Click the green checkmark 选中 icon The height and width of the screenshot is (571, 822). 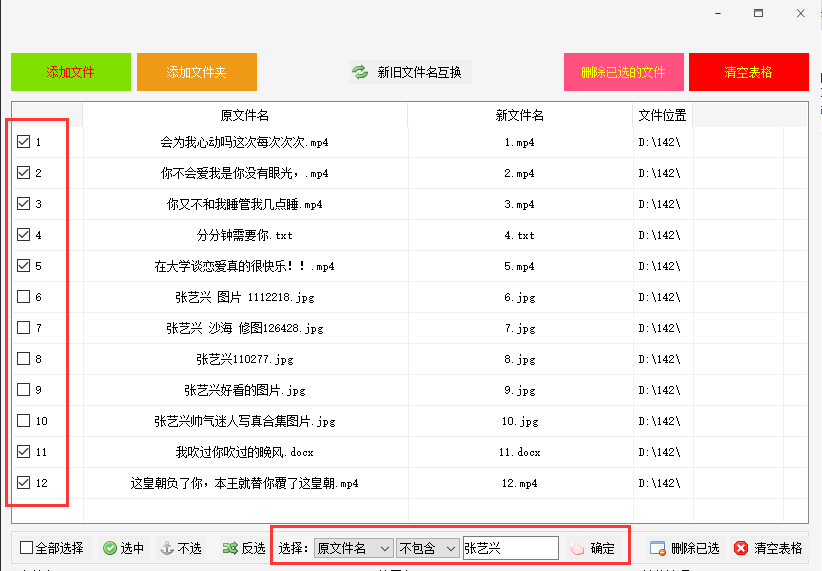tap(110, 548)
